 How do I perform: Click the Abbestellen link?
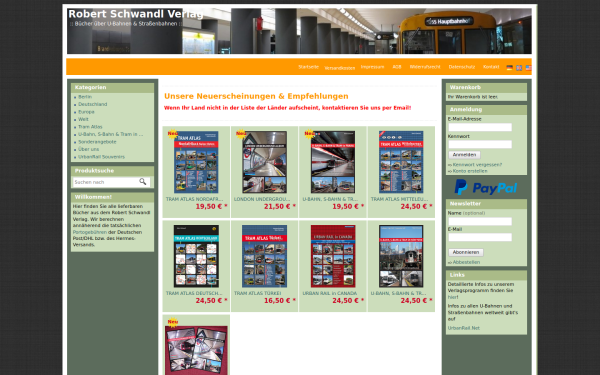(466, 262)
